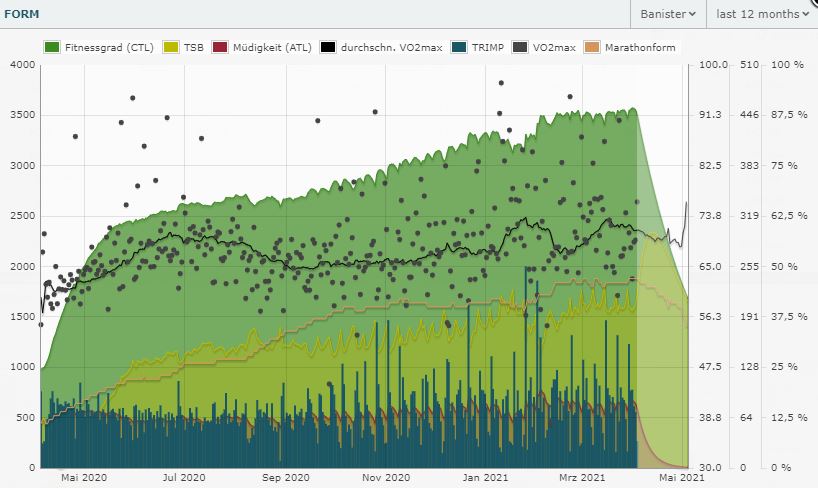This screenshot has width=818, height=488.
Task: Click the 4000 y-axis tick label
Action: click(x=22, y=65)
